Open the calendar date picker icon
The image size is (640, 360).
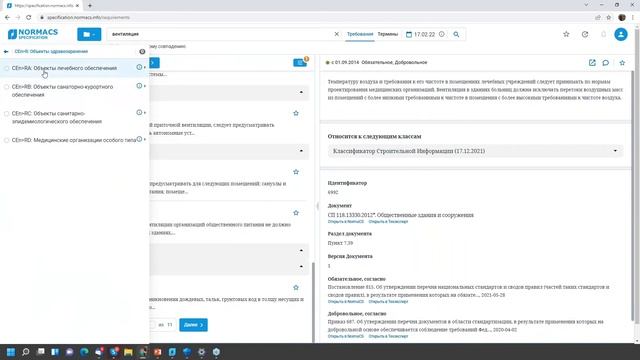409,34
